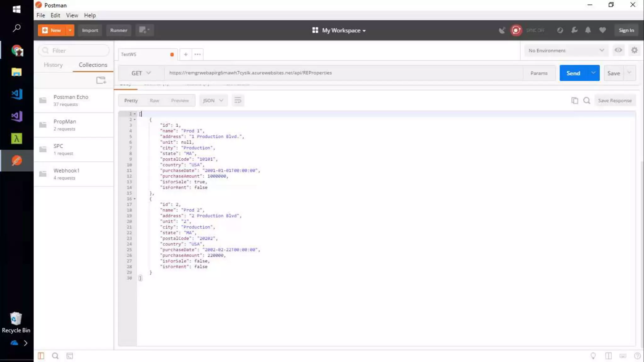Search within the response body icon
The image size is (644, 362).
pyautogui.click(x=586, y=101)
